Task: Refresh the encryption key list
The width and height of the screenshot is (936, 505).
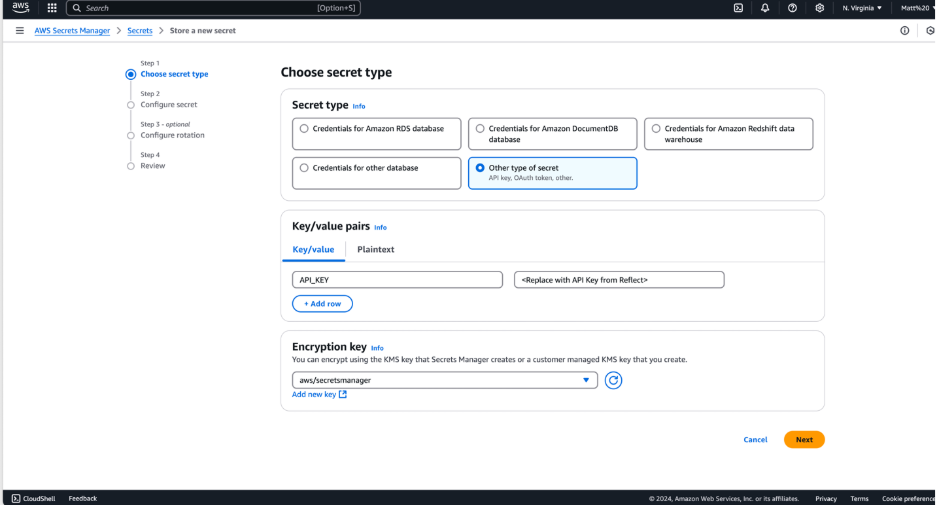Action: (613, 380)
